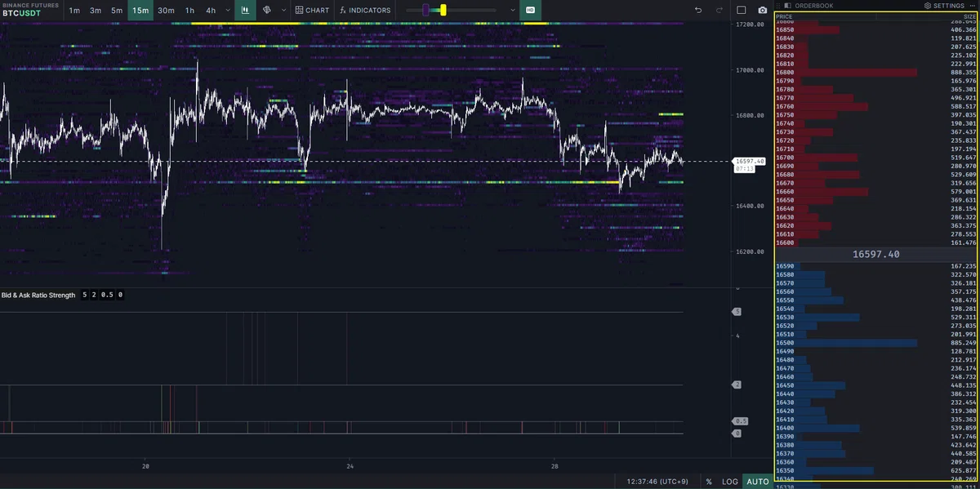Take a chart snapshot with camera icon
This screenshot has width=980, height=489.
click(x=762, y=10)
